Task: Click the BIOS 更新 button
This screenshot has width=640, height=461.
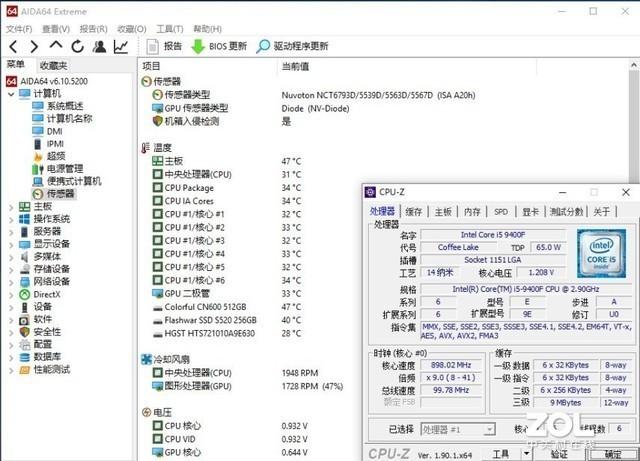Action: [x=219, y=47]
